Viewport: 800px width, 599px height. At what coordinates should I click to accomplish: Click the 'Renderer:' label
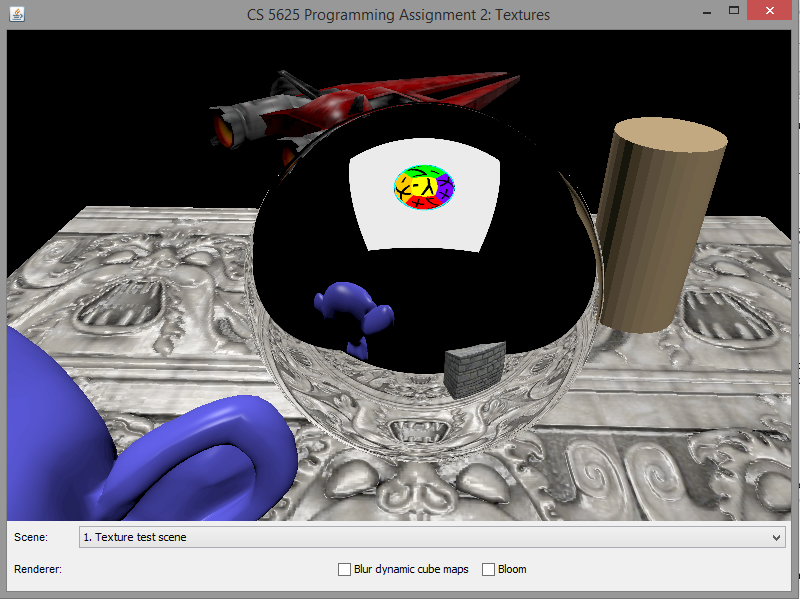[38, 569]
